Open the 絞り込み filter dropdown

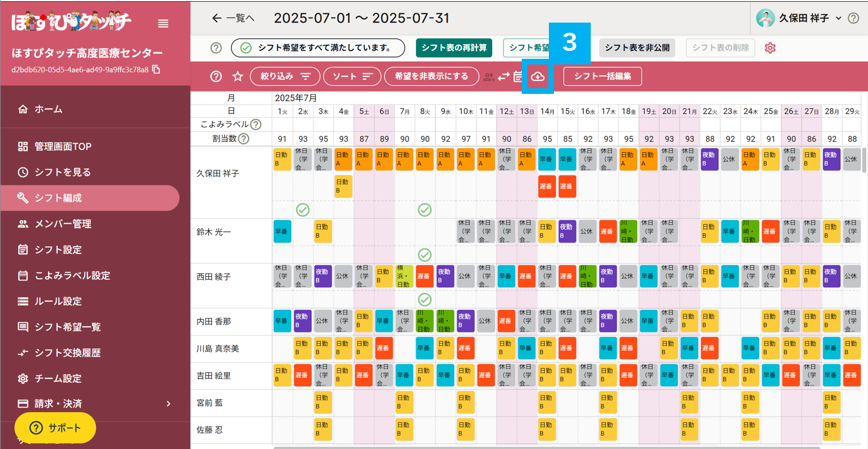[x=285, y=76]
